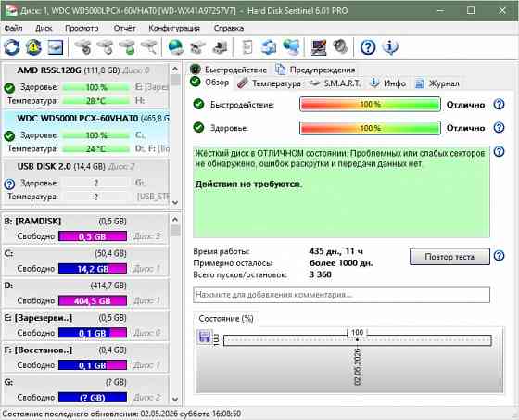The height and width of the screenshot is (420, 519).
Task: Click the question mark status icon for USB DISK 2.0
Action: pos(9,184)
